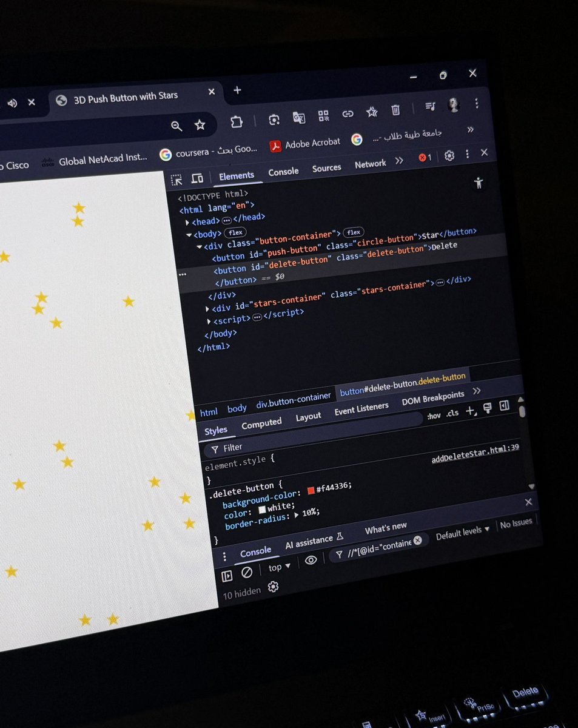Screen dimensions: 578x728
Task: Close the tab that is playing audio
Action: pyautogui.click(x=32, y=103)
